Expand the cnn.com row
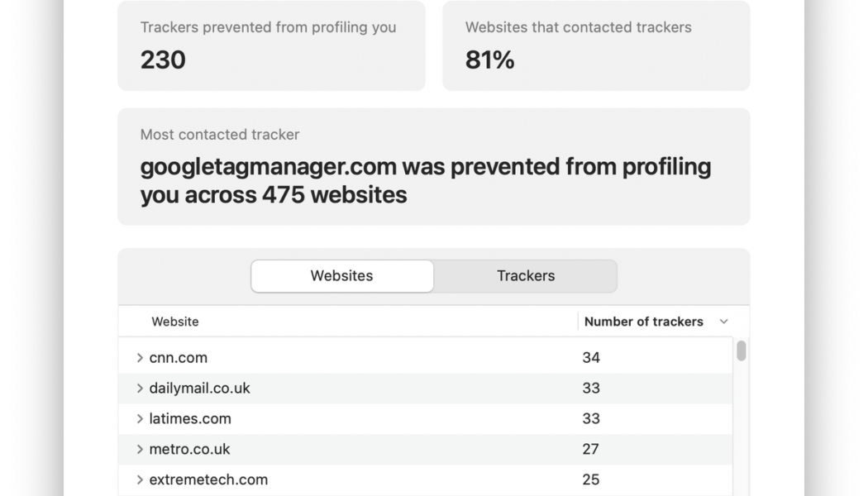 [140, 358]
